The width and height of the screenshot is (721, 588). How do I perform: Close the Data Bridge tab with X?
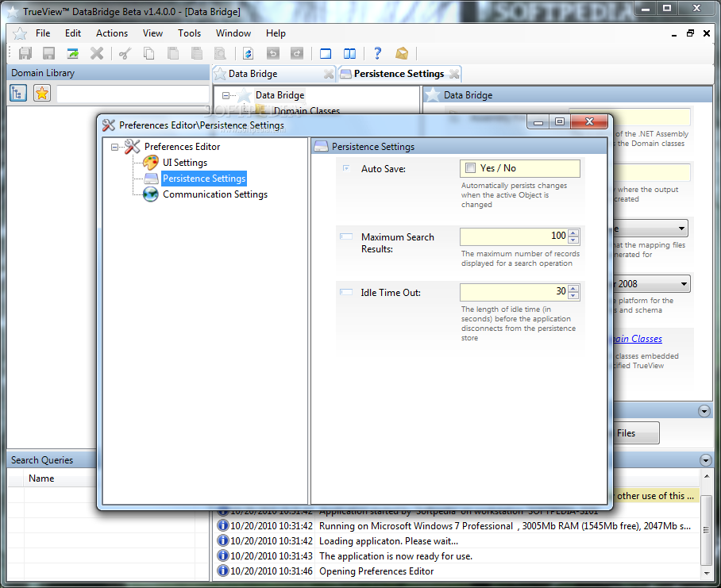pos(328,74)
